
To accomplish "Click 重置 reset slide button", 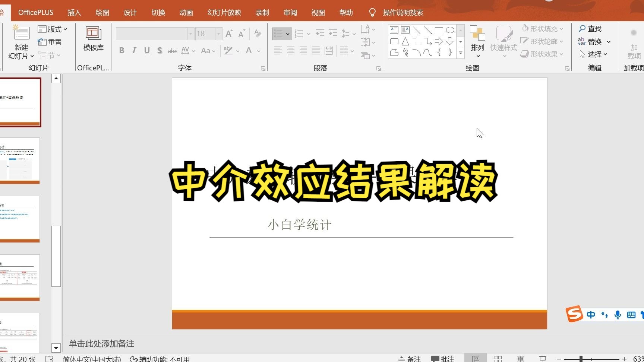I will (x=50, y=42).
